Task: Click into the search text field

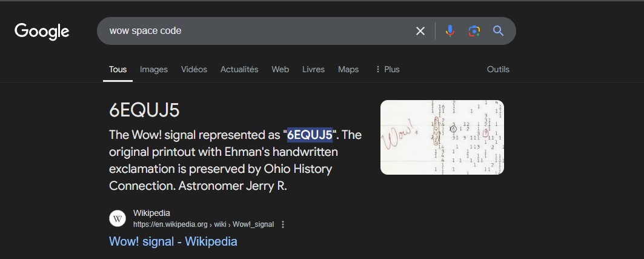Action: [x=254, y=31]
